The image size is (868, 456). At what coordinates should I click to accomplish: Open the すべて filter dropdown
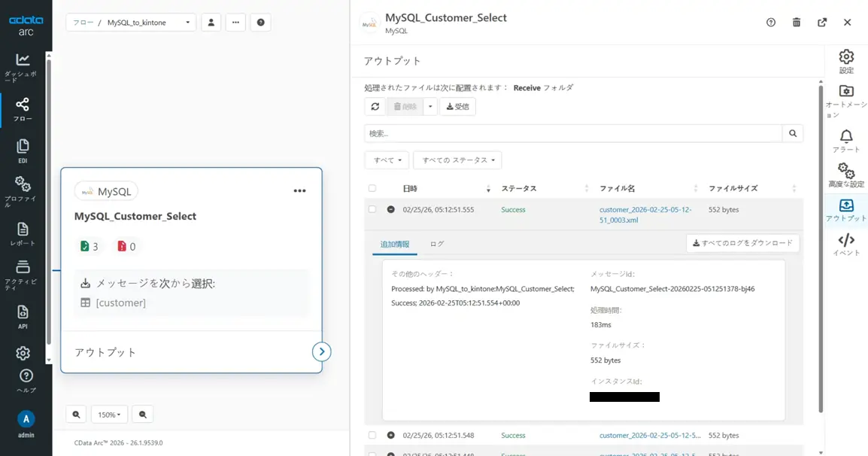(x=387, y=160)
